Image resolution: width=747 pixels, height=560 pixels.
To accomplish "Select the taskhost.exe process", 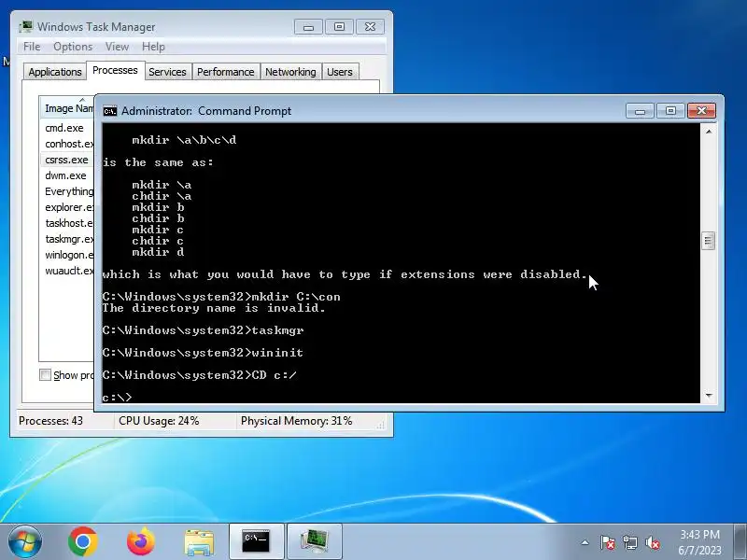I will (67, 223).
